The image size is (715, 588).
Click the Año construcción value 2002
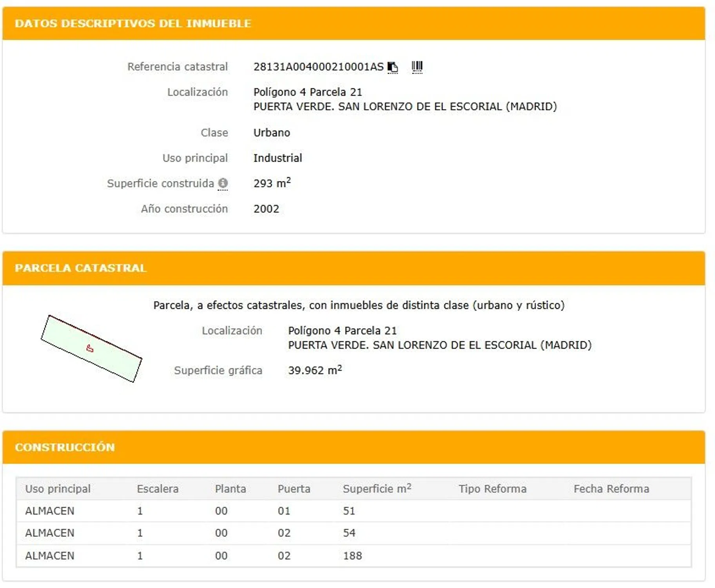[266, 209]
